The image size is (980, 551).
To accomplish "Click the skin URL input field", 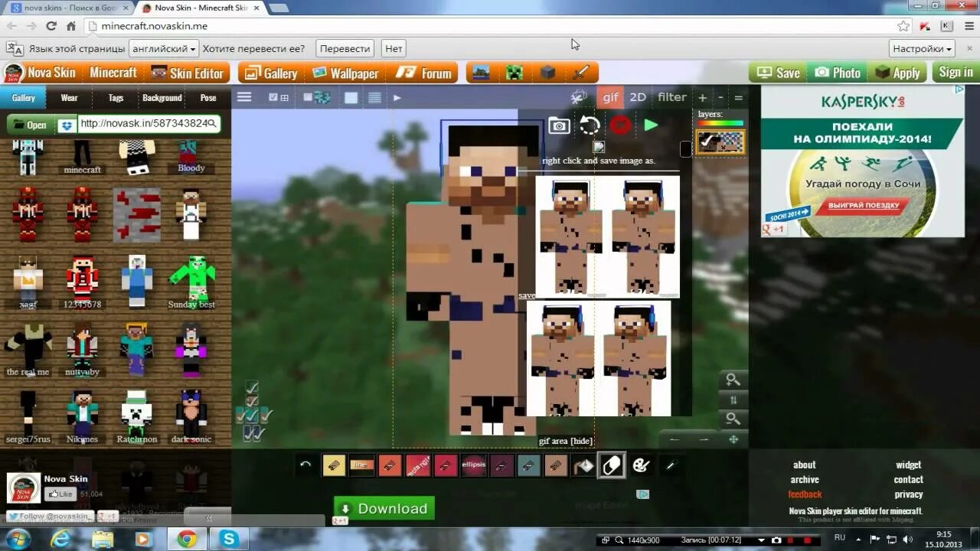I will click(149, 124).
